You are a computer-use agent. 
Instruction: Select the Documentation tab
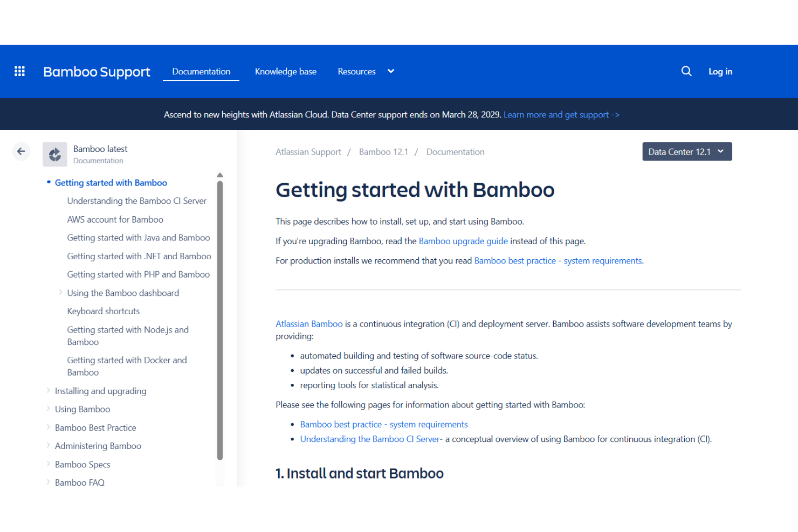click(201, 71)
